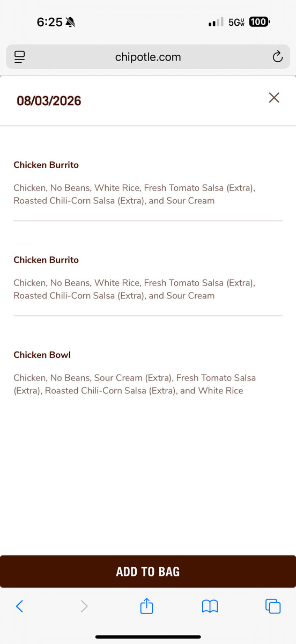The height and width of the screenshot is (644, 296).
Task: Show open tabs with tabs icon
Action: [x=273, y=606]
